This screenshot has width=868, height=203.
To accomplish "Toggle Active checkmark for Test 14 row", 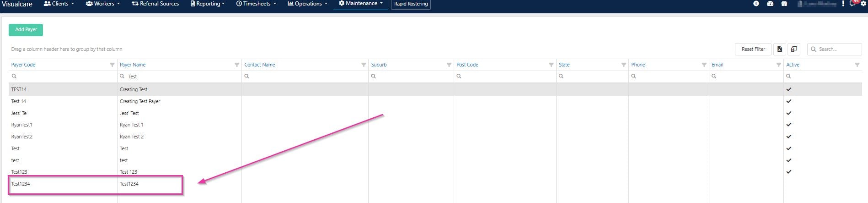I will point(789,101).
